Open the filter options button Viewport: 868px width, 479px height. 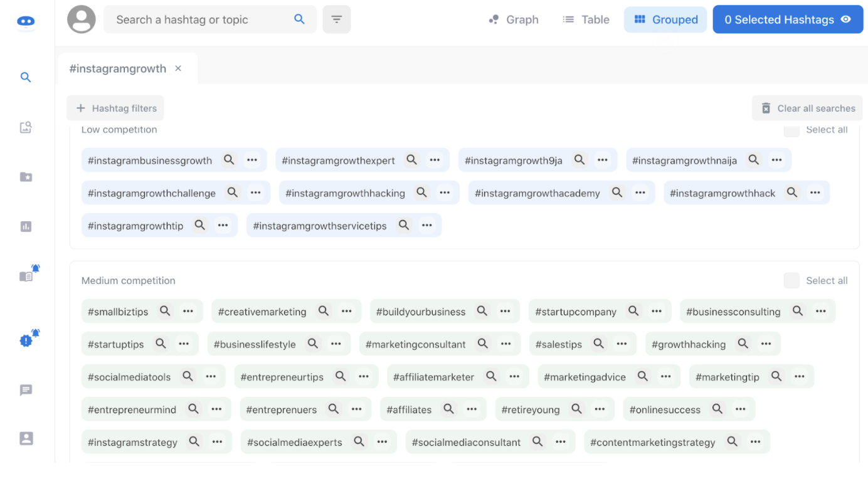(337, 19)
